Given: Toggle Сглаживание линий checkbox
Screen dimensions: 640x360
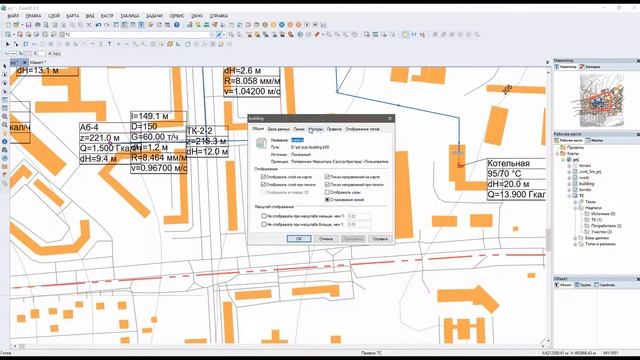Looking at the screenshot, I should point(327,200).
